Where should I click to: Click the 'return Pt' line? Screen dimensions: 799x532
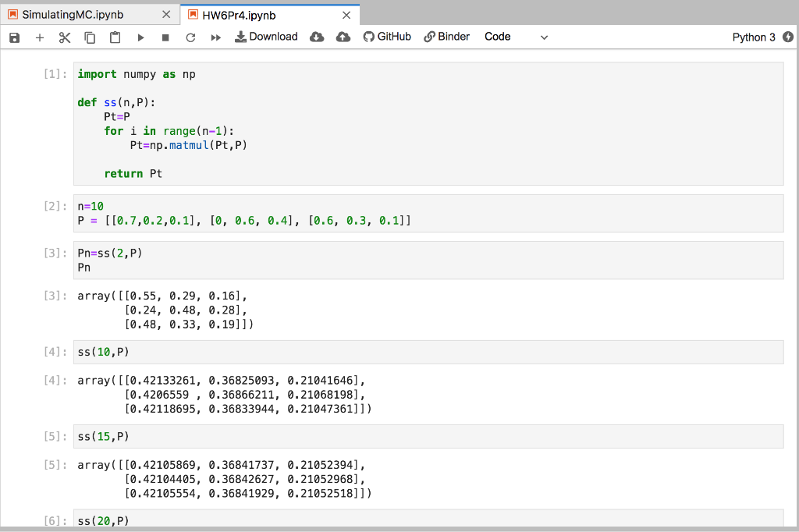(133, 174)
